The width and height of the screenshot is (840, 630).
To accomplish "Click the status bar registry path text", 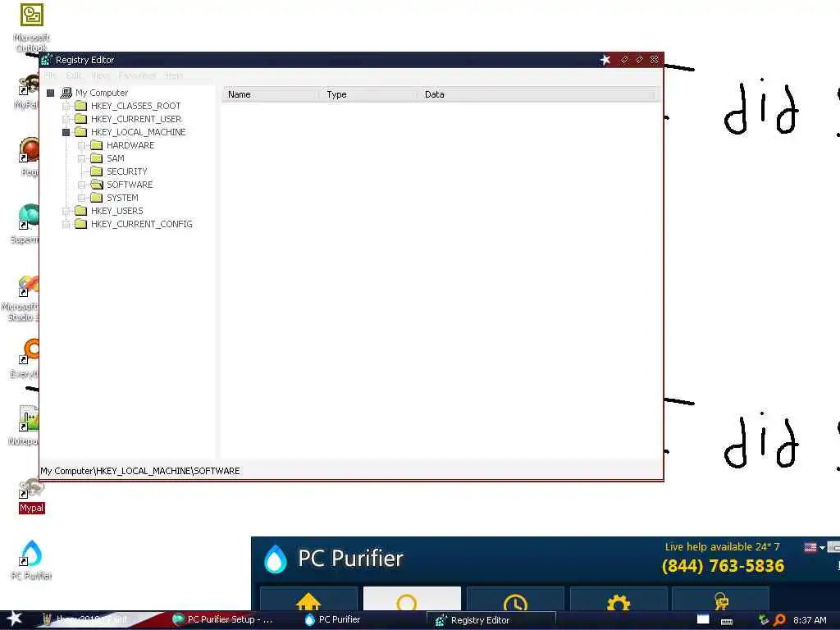I will tap(139, 471).
